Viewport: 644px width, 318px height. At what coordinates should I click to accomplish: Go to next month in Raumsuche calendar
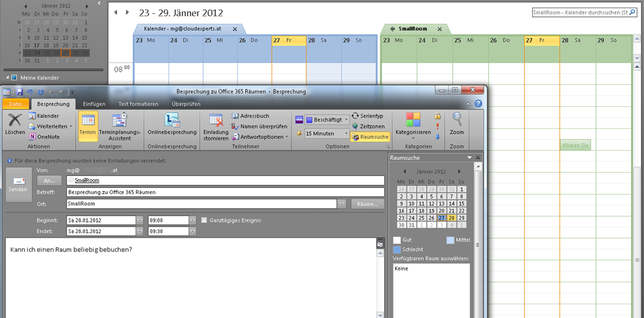[x=458, y=172]
